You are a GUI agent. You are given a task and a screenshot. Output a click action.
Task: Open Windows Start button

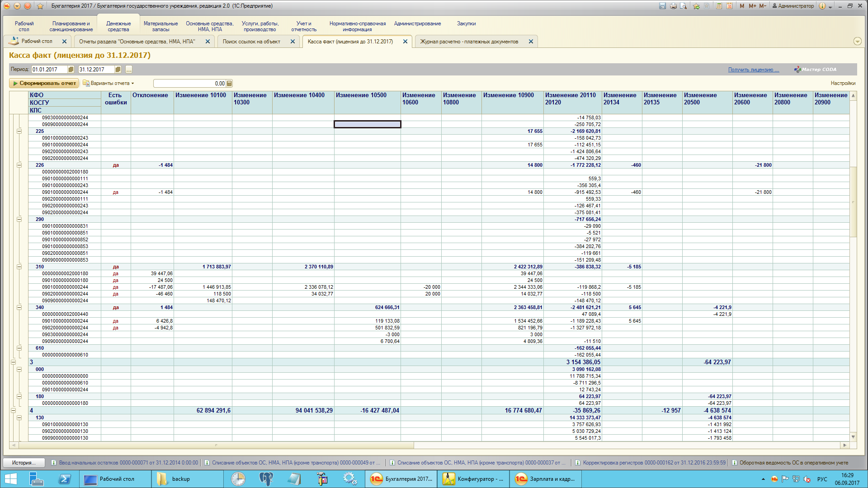11,479
